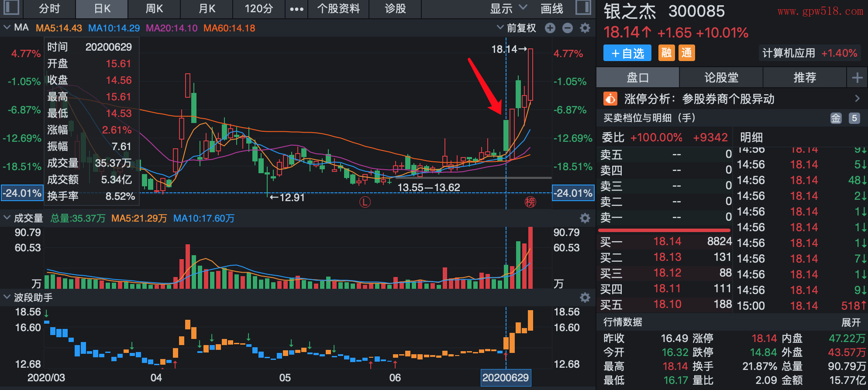Image resolution: width=868 pixels, height=390 pixels.
Task: Add stock with 自选 button
Action: pos(627,53)
